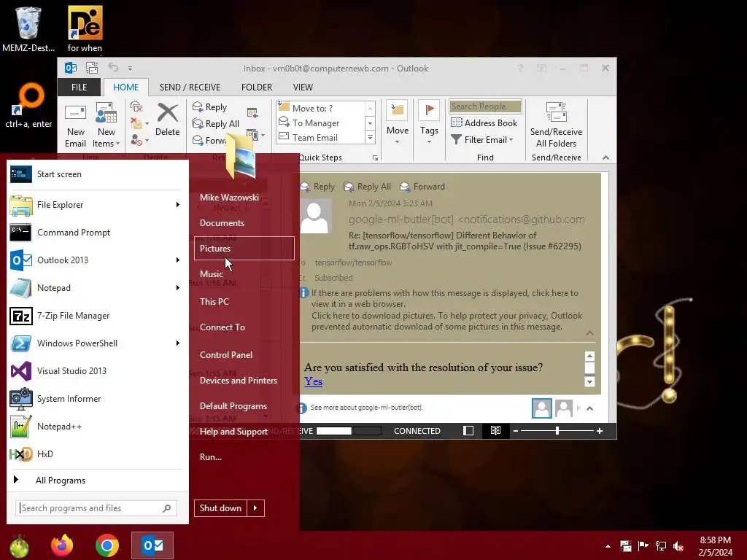The image size is (747, 560).
Task: Click the Undo arrow in quick access toolbar
Action: [112, 68]
